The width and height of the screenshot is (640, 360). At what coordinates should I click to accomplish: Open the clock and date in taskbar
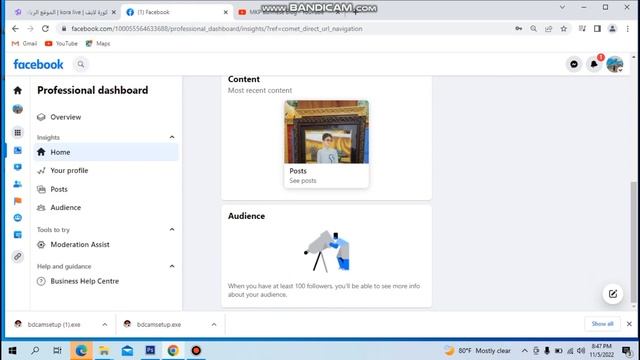(x=602, y=351)
